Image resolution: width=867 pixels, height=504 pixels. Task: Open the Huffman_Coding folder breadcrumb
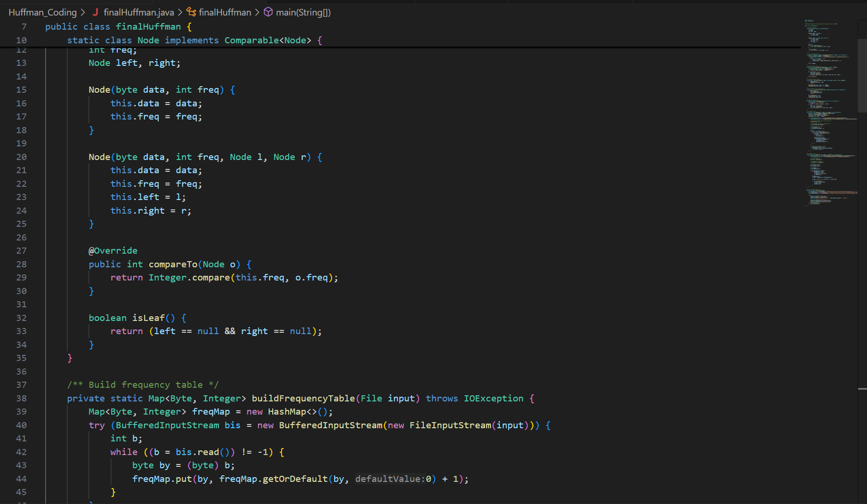42,12
